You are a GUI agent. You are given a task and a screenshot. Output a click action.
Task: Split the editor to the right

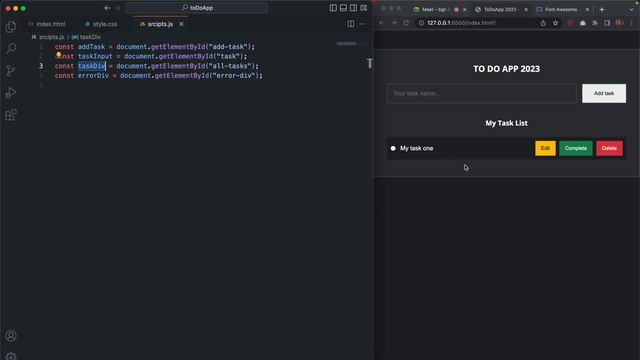coord(351,24)
